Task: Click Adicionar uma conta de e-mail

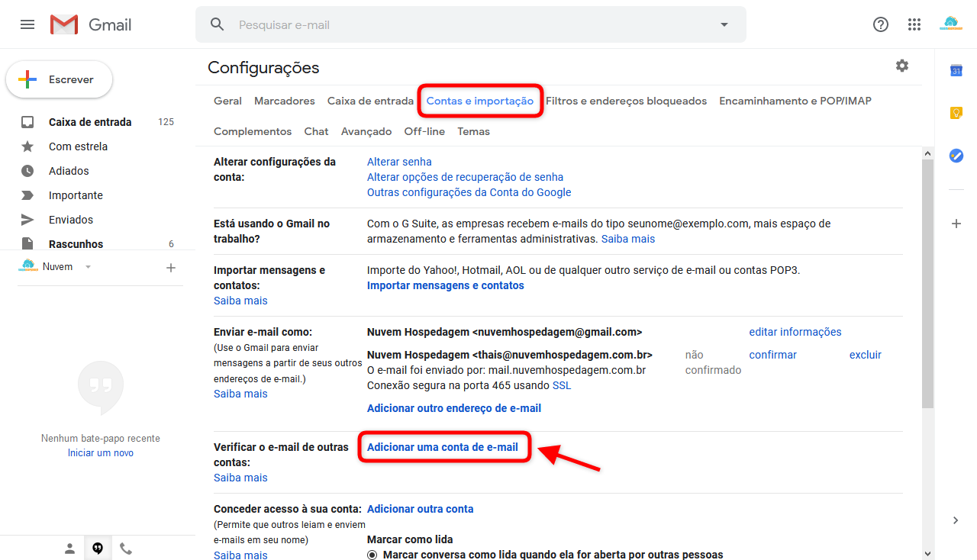Action: coord(443,447)
